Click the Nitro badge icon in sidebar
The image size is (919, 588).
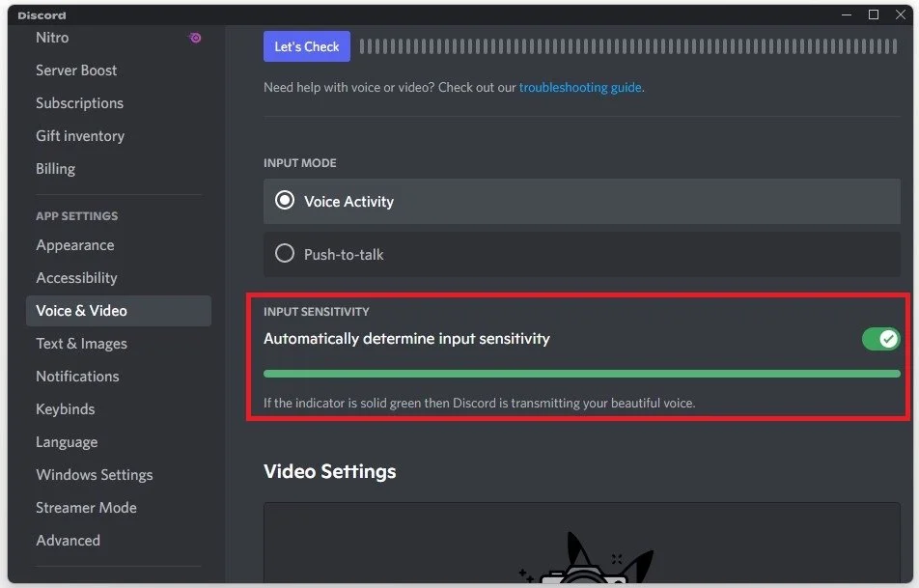coord(195,38)
